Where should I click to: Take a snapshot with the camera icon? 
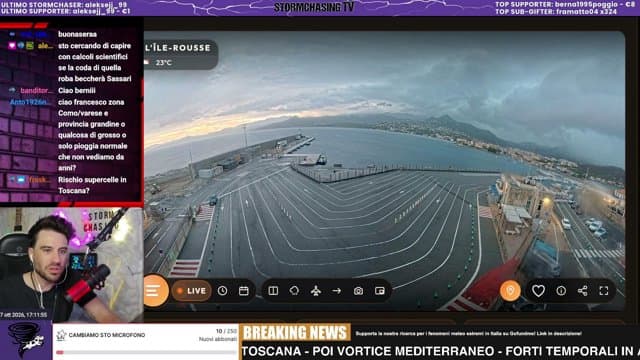coord(358,291)
